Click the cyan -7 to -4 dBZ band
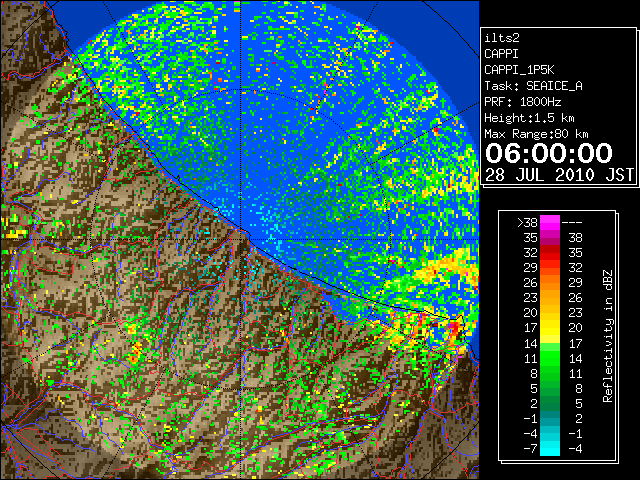This screenshot has height=480, width=640. pos(550,448)
